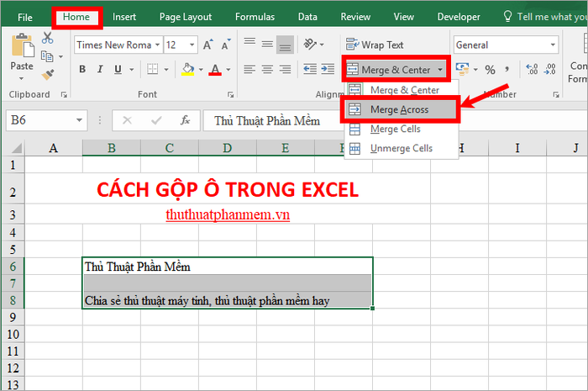
Task: Switch to the Page Layout tab
Action: [x=186, y=17]
